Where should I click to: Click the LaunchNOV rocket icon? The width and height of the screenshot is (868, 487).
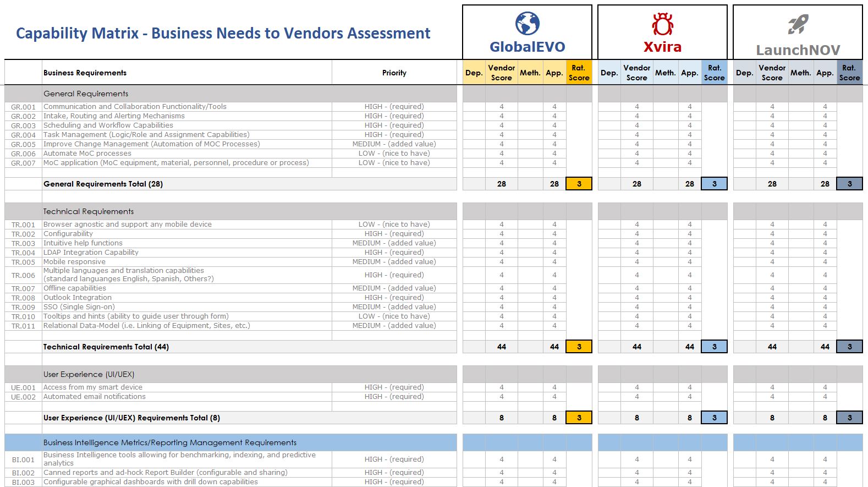tap(798, 24)
